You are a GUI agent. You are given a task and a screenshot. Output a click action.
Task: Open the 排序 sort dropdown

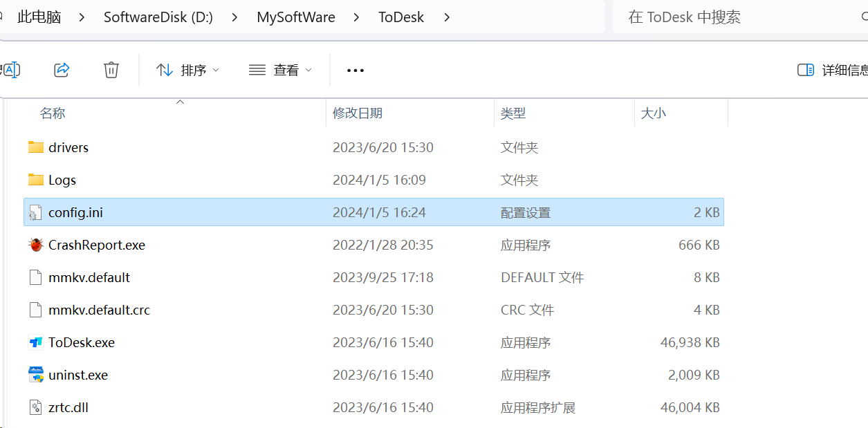(187, 70)
